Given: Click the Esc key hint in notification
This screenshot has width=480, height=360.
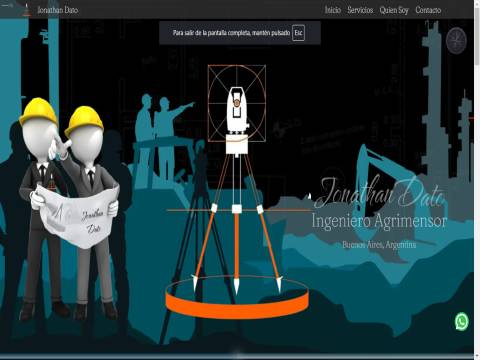Looking at the screenshot, I should 298,33.
